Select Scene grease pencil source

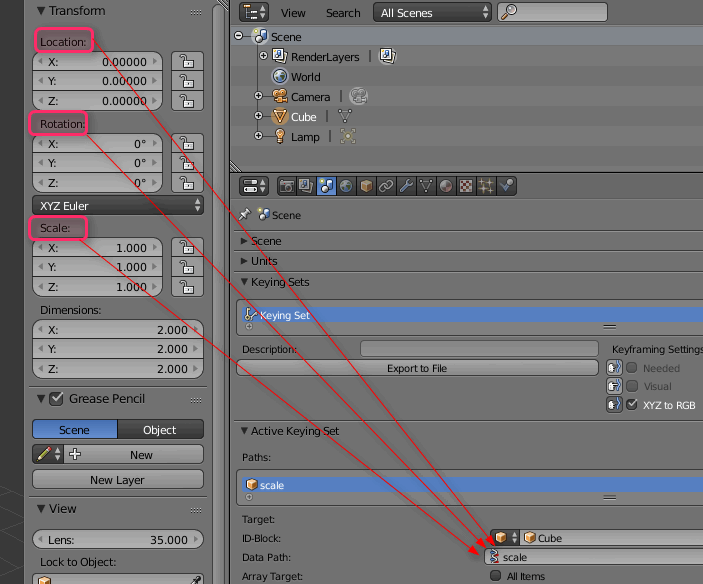75,430
